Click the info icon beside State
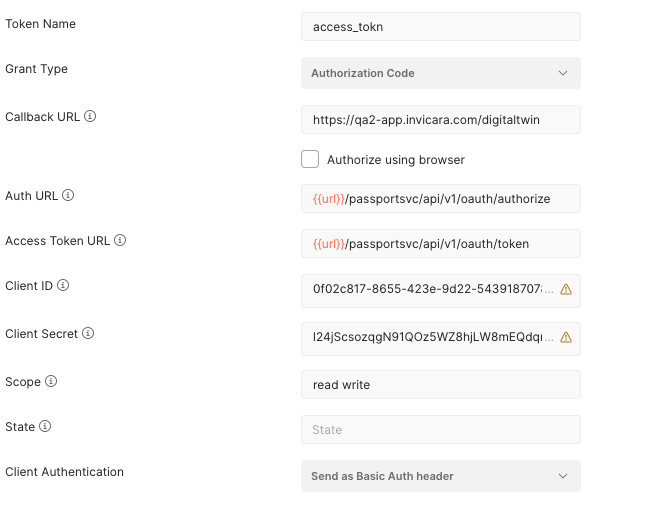This screenshot has height=511, width=664. point(45,427)
